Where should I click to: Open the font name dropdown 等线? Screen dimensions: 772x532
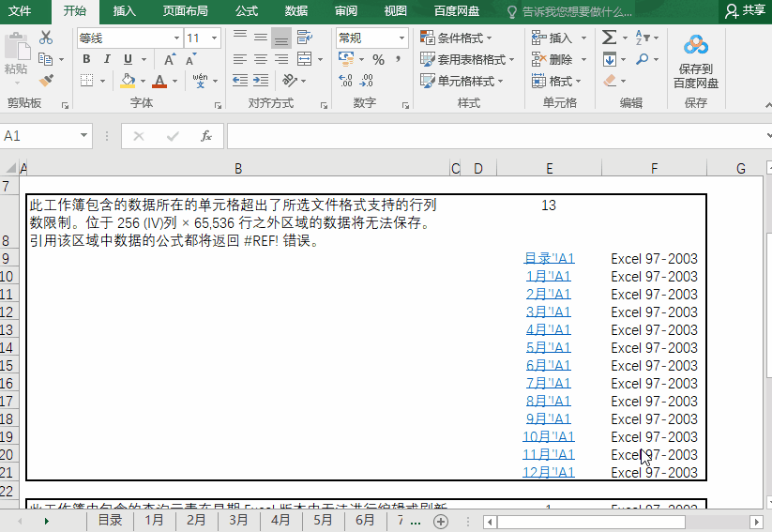pyautogui.click(x=176, y=38)
